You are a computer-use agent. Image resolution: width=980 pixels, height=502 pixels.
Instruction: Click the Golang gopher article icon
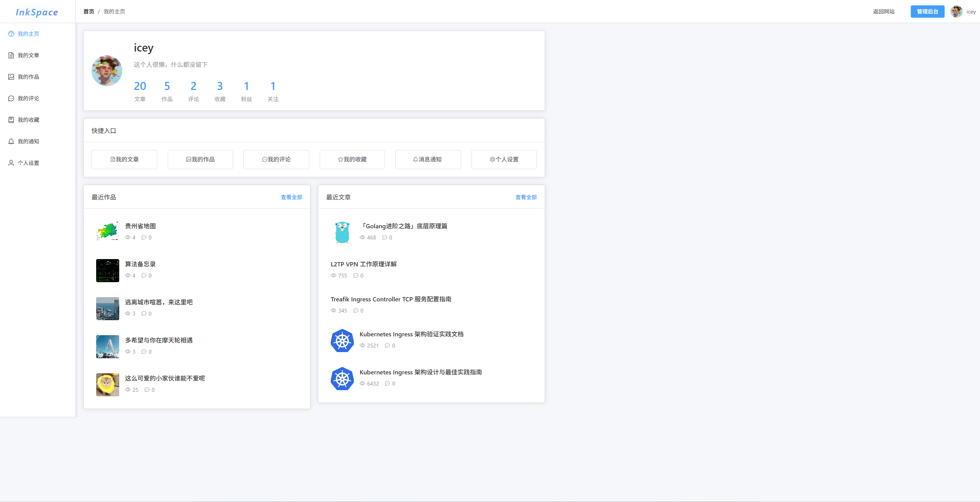(342, 233)
